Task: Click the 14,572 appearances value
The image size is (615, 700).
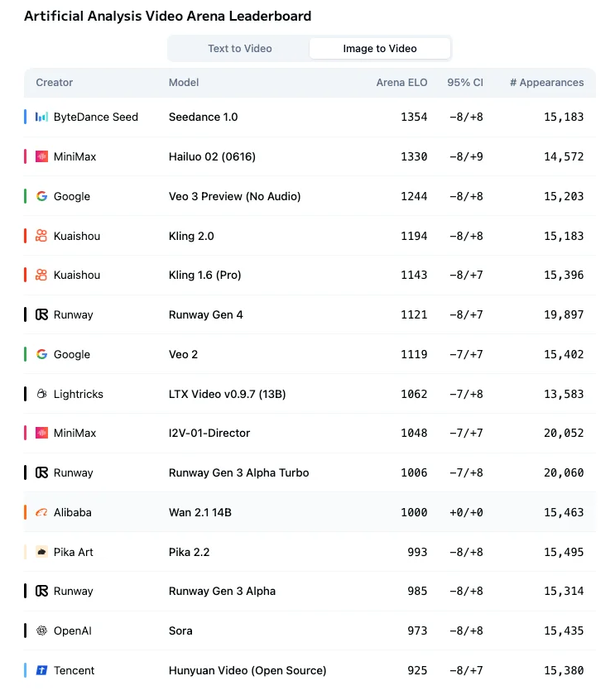Action: point(564,156)
